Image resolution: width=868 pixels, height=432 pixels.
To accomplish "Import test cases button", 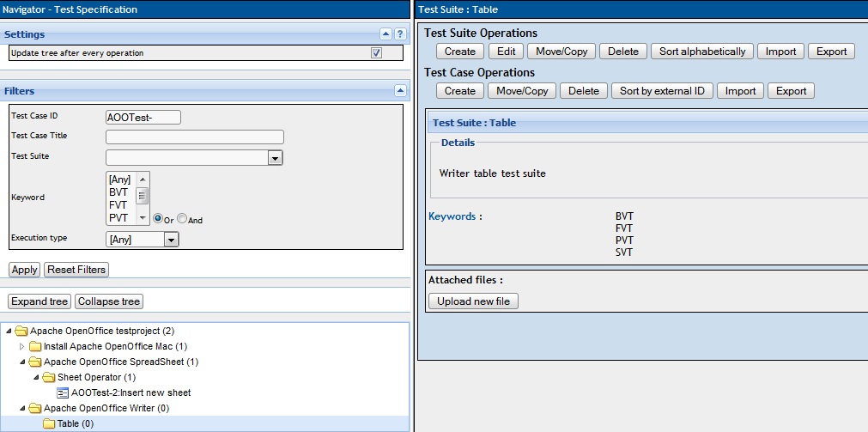I will click(741, 91).
